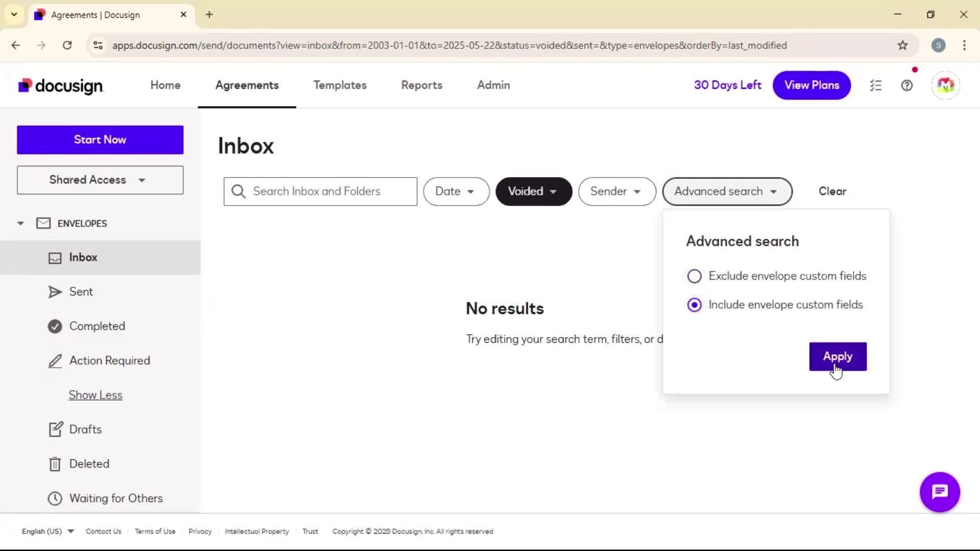980x551 pixels.
Task: Open the help question mark icon
Action: (906, 85)
